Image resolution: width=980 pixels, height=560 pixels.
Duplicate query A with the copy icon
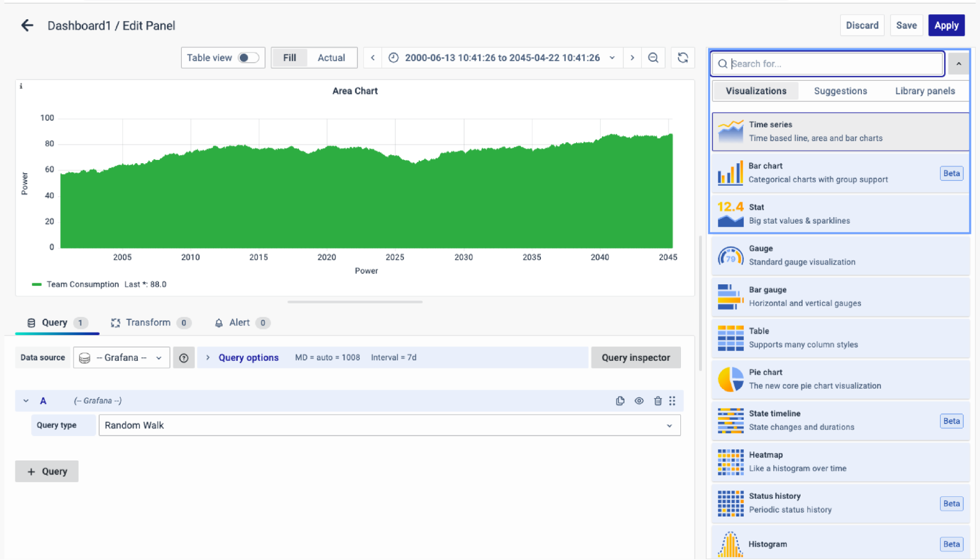click(x=620, y=401)
